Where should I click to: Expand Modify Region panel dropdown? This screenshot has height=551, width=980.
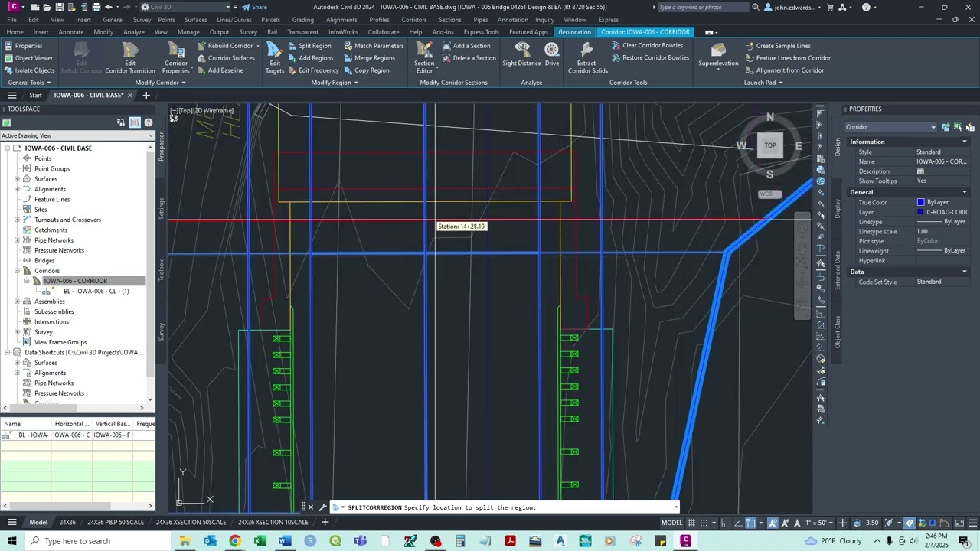[335, 83]
